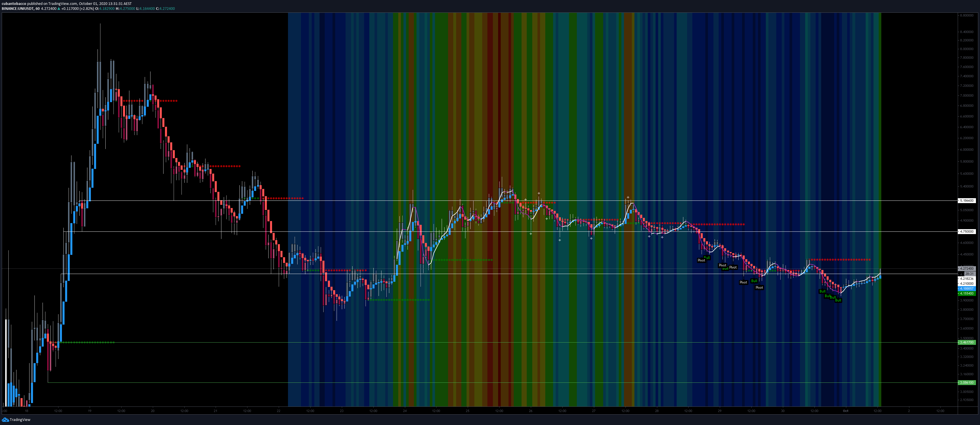Click the green 3.086100 price level label
This screenshot has height=425, width=980.
pyautogui.click(x=967, y=382)
